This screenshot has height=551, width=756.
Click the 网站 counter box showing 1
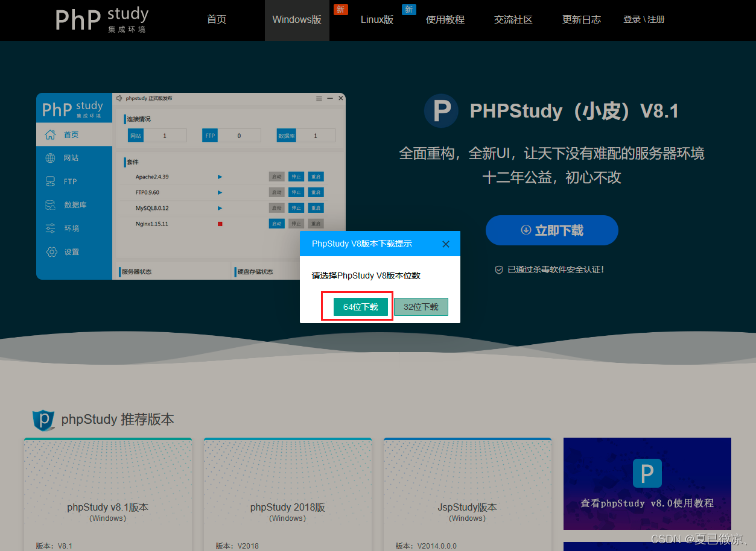pyautogui.click(x=157, y=136)
